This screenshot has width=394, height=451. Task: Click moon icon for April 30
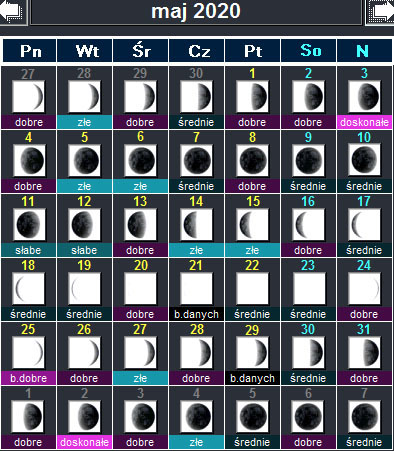coord(196,96)
